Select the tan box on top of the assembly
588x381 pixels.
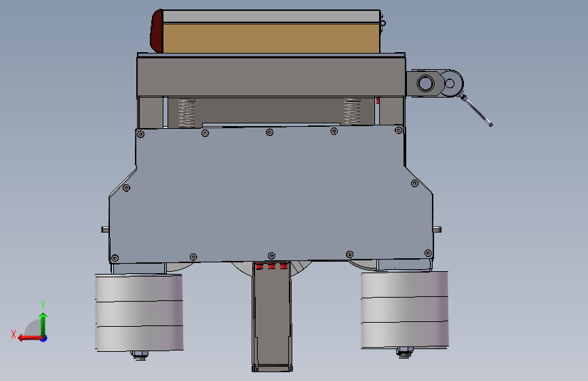point(271,38)
